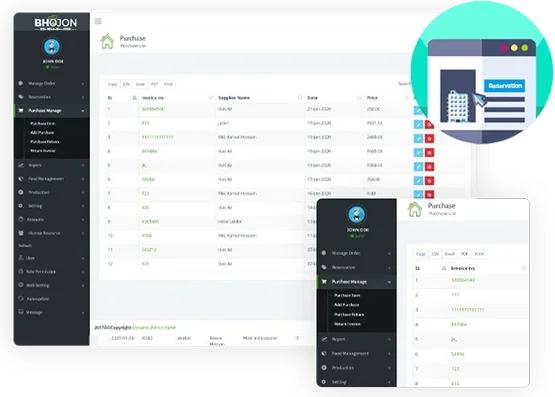Screen dimensions: 555x397
Task: Collapse Purchase Manage chevron in main sidebar
Action: (83, 111)
